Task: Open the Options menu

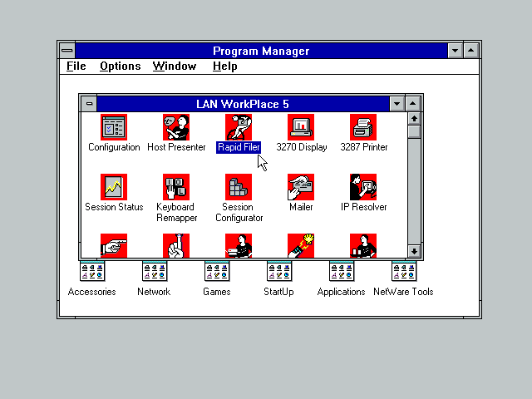Action: click(x=120, y=66)
